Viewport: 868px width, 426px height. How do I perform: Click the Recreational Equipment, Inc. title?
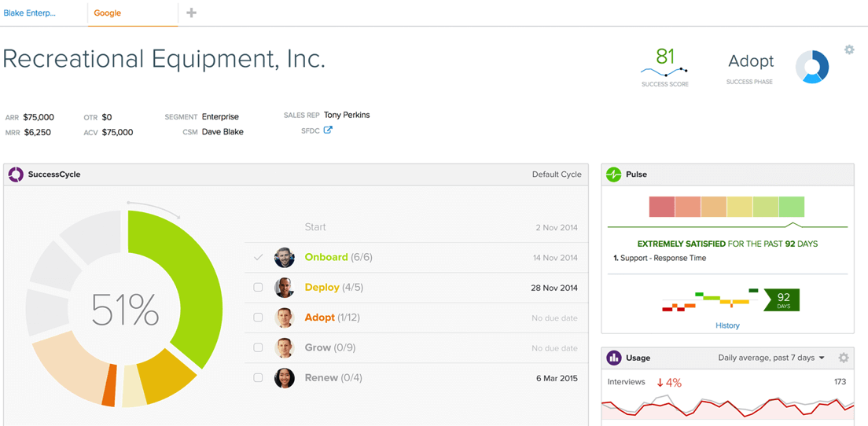164,59
